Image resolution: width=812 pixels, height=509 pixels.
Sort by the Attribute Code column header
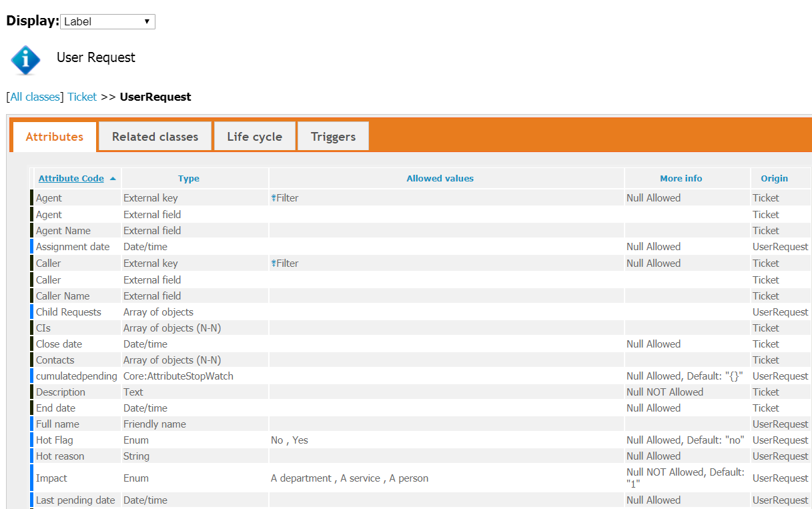point(71,179)
